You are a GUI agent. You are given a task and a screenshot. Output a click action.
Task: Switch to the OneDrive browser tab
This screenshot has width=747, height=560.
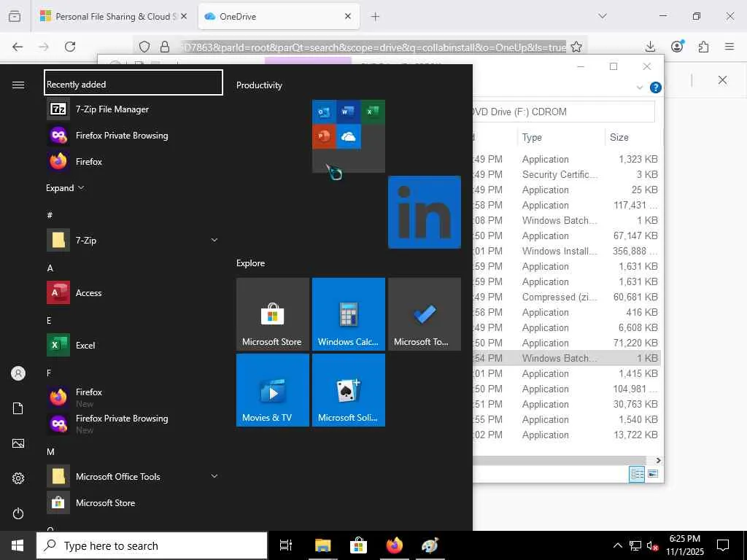coord(279,17)
